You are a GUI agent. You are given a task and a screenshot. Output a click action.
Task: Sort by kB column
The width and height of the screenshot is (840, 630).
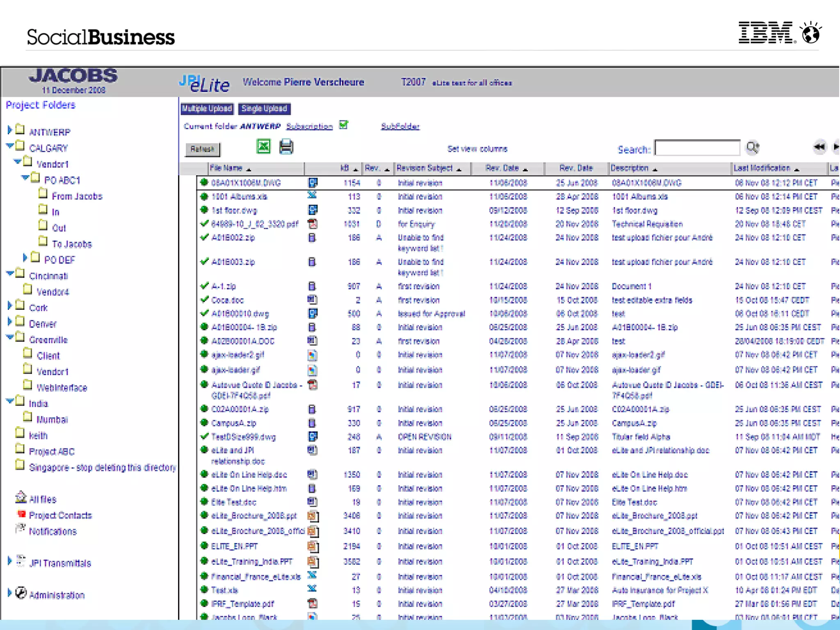[x=349, y=168]
